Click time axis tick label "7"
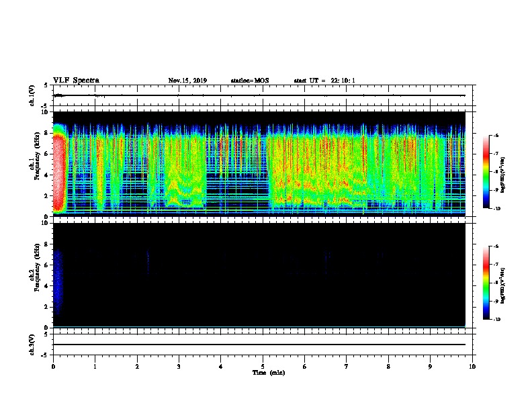 coord(347,367)
